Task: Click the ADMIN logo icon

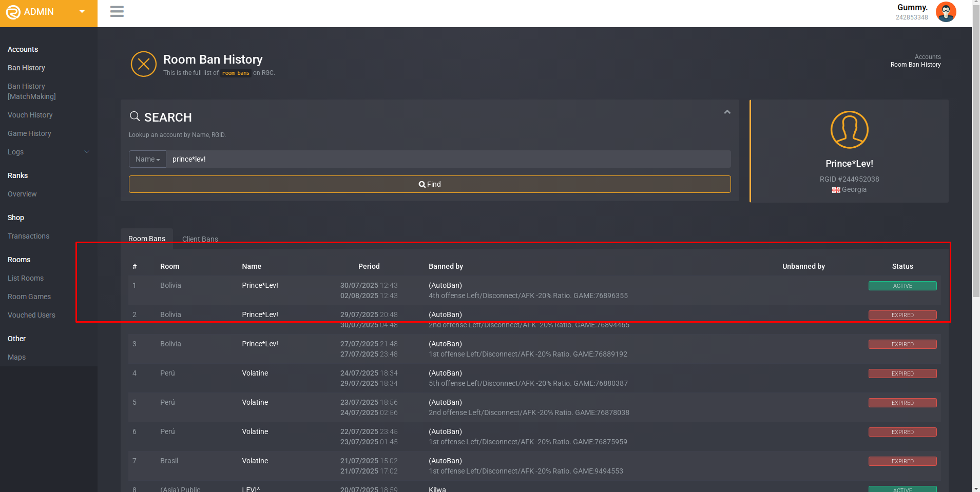Action: coord(13,12)
